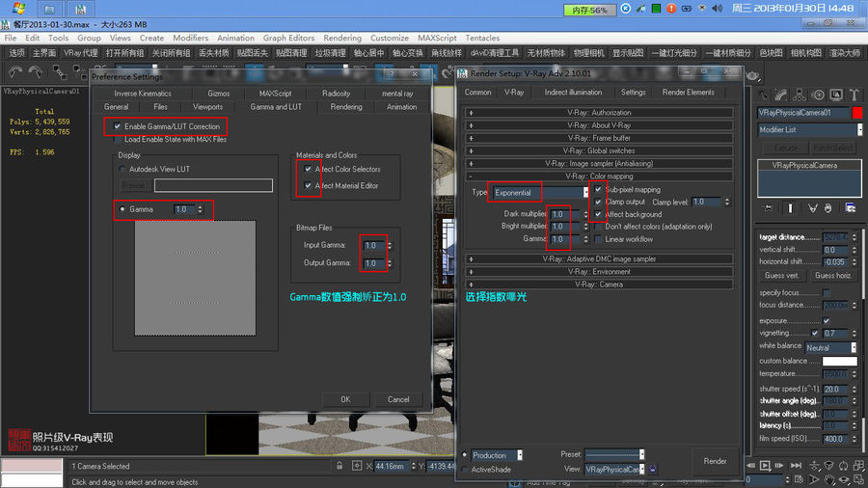The image size is (868, 488).
Task: Open the Hierarchy command panel tab
Action: click(800, 95)
